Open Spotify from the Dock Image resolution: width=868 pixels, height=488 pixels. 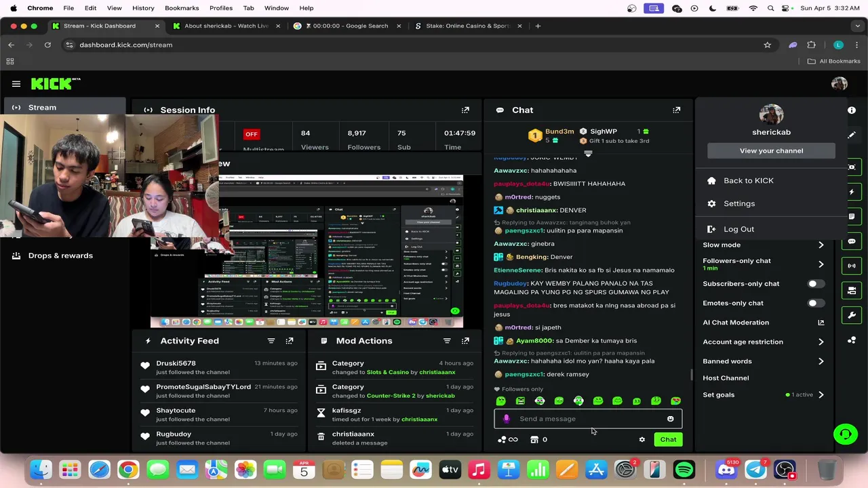click(x=684, y=469)
